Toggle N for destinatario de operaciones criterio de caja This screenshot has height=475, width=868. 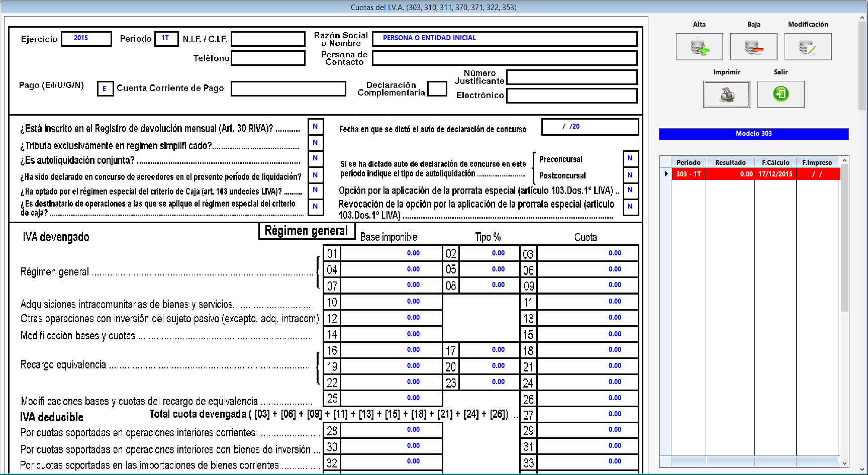tap(315, 206)
